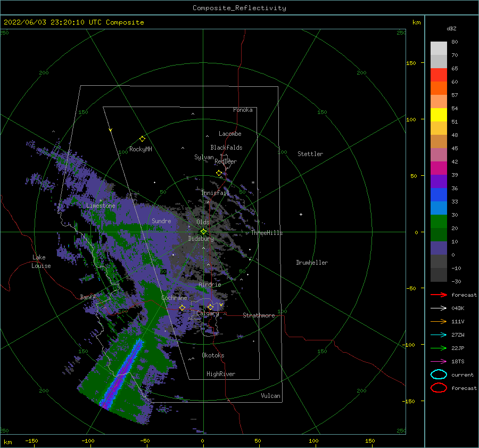Screen dimensions: 479x448
Task: Click the yellow diamond marker below RedDeer
Action: (x=219, y=173)
